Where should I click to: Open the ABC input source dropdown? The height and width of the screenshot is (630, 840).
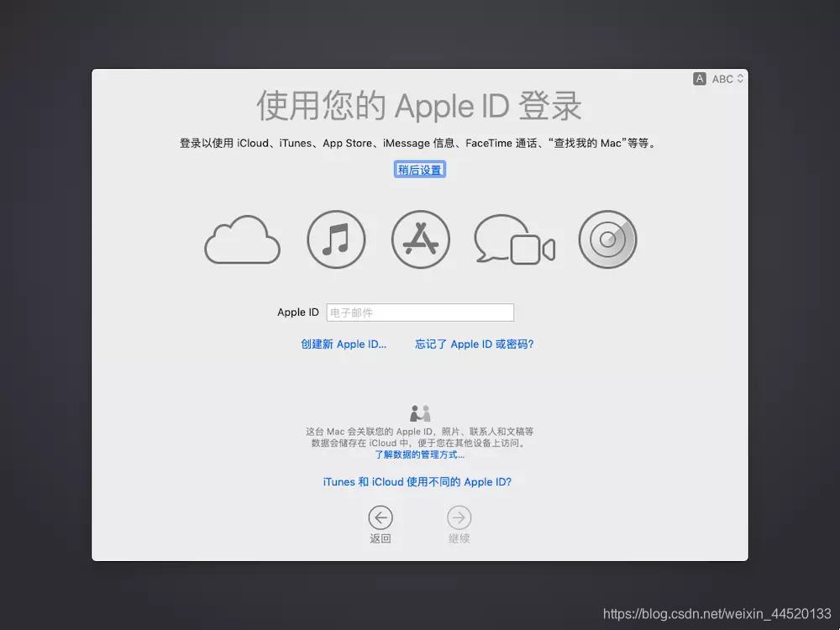click(727, 79)
